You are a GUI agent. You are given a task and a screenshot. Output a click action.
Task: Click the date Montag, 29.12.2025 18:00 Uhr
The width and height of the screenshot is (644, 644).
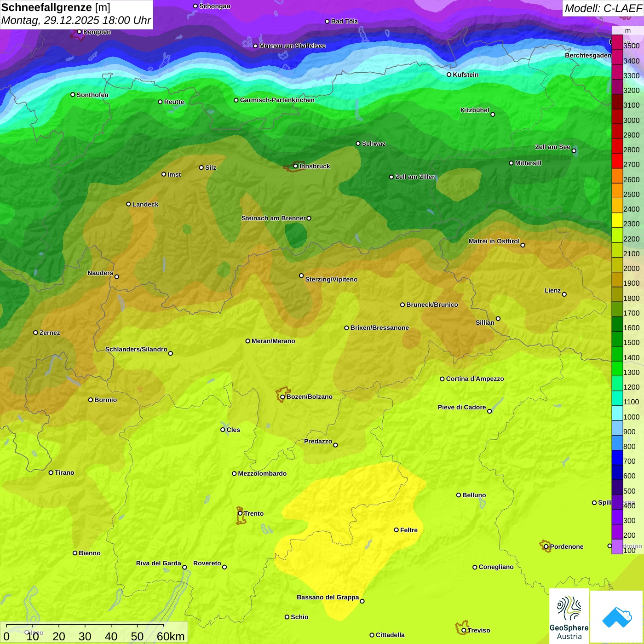coord(76,21)
